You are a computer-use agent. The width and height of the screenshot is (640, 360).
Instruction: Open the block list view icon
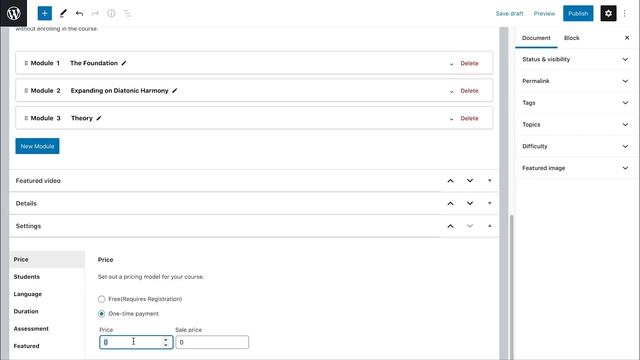pyautogui.click(x=127, y=13)
